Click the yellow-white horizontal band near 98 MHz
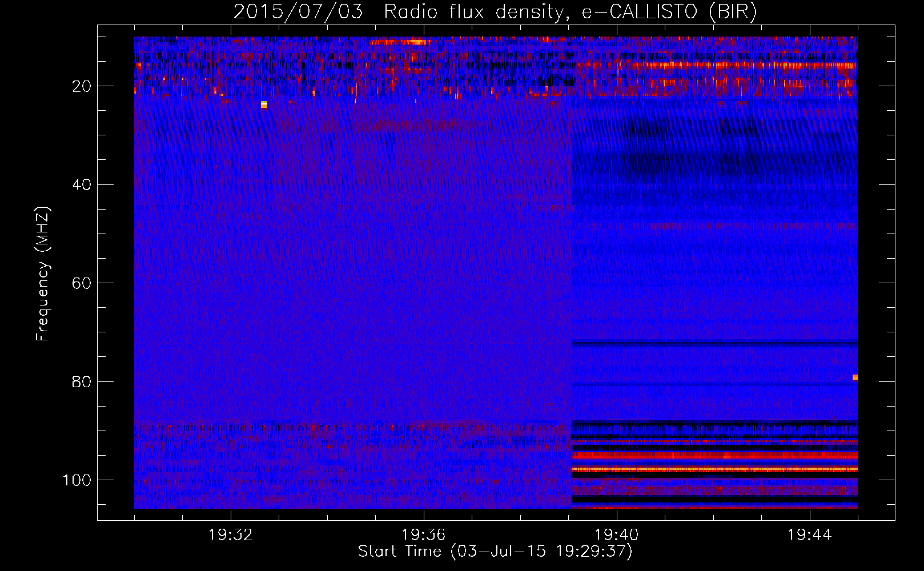The image size is (924, 571). coord(714,469)
